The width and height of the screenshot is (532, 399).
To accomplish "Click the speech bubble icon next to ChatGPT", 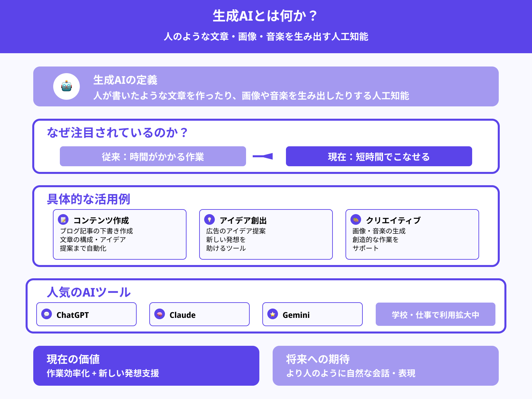I will tap(47, 314).
